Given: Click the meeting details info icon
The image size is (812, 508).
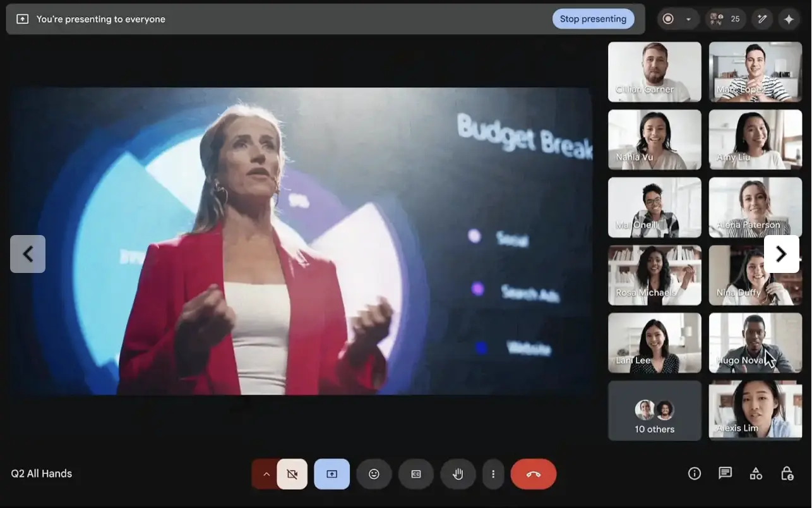Looking at the screenshot, I should coord(695,473).
